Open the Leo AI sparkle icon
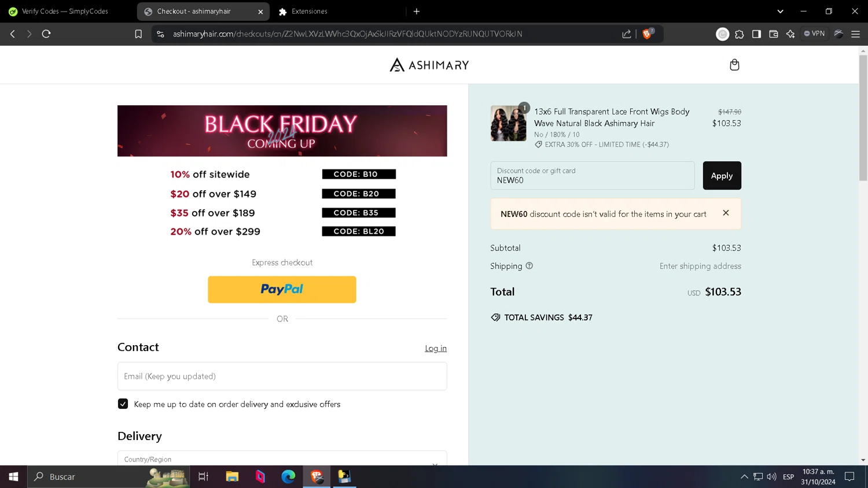 (790, 34)
